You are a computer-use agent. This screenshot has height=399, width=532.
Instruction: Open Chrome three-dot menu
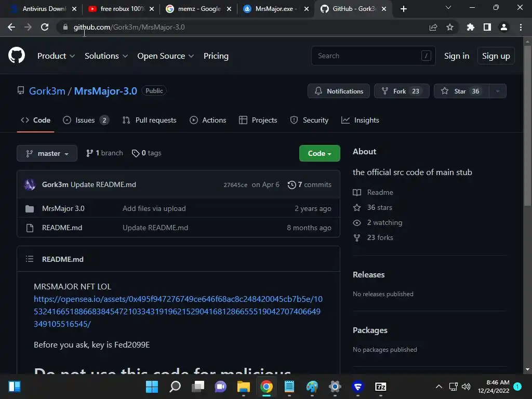521,27
